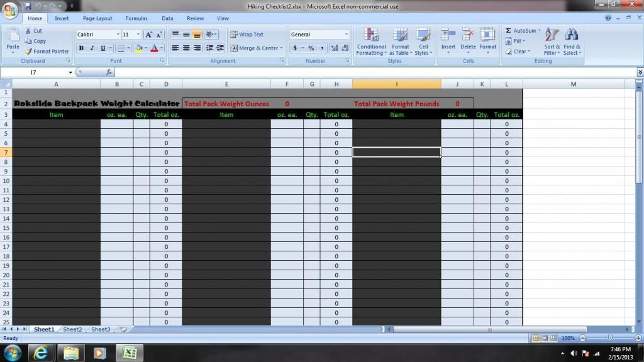Toggle Bottom Align button
The height and width of the screenshot is (362, 644).
(197, 35)
